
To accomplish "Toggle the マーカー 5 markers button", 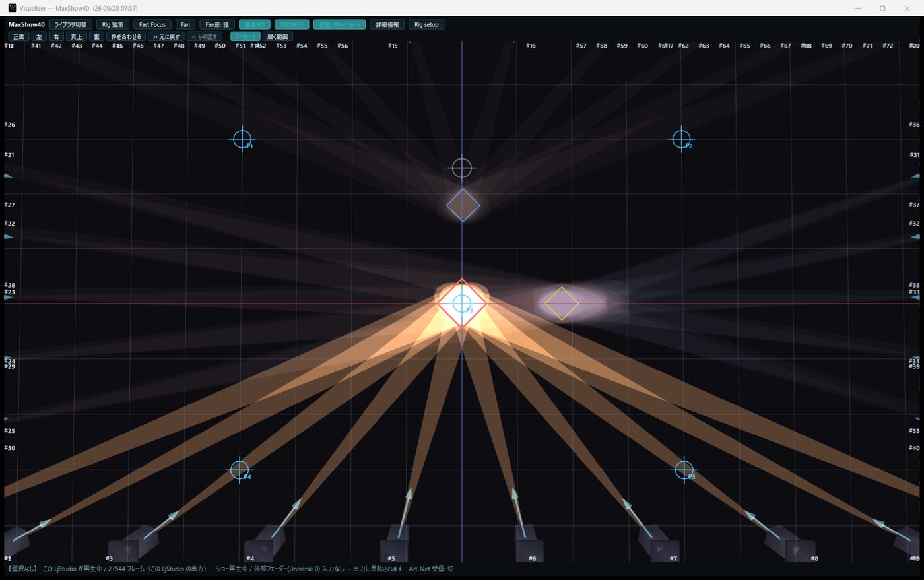I will 245,36.
